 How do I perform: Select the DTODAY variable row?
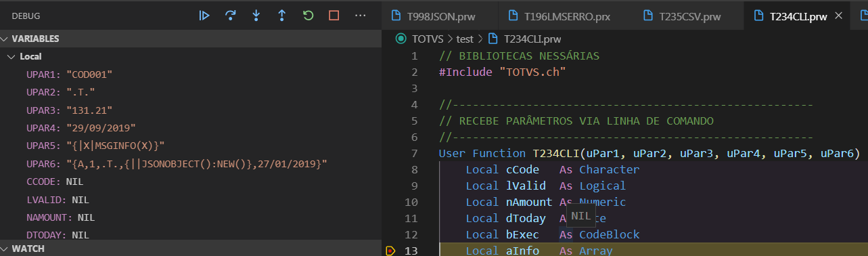point(191,235)
